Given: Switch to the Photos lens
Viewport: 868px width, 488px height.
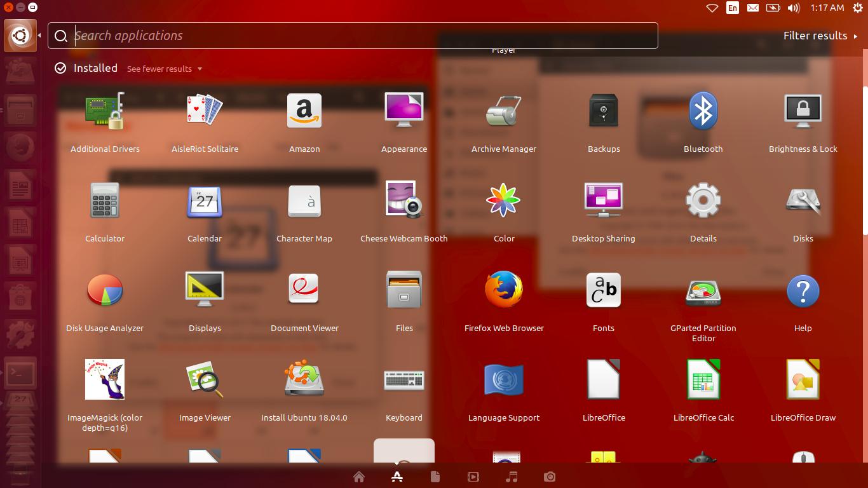Looking at the screenshot, I should pyautogui.click(x=550, y=477).
